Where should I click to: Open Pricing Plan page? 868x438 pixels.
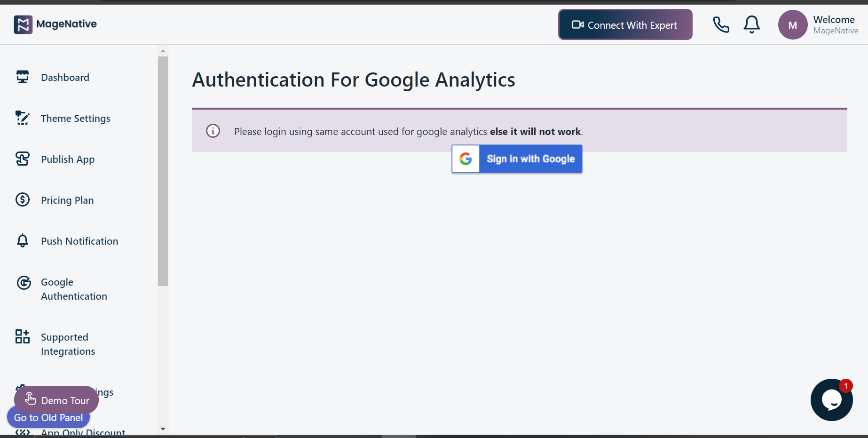coord(67,200)
